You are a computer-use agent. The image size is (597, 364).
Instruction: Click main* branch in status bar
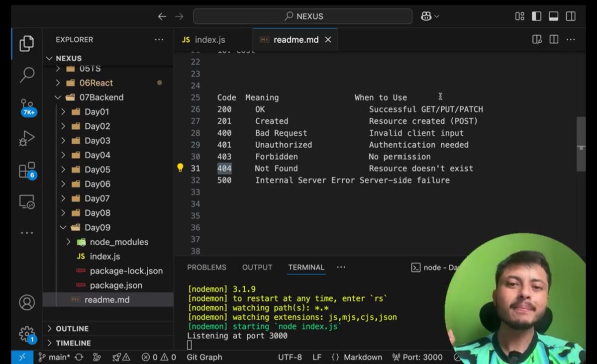(54, 357)
